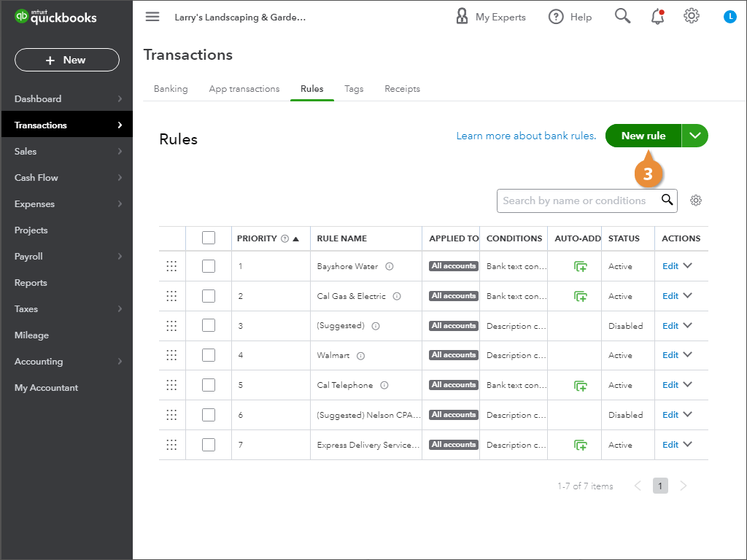
Task: Open My Experts
Action: coord(491,17)
